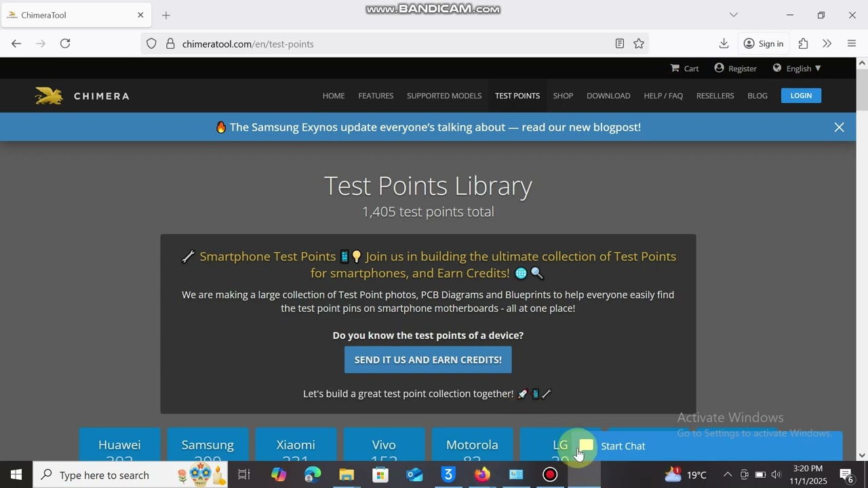Viewport: 868px width, 488px height.
Task: Bookmark this page with the star icon
Action: pos(639,43)
